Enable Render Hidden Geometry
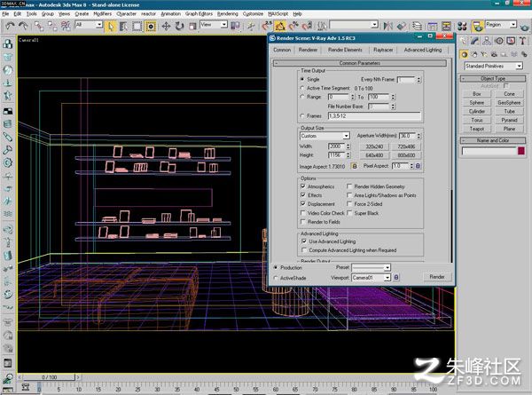This screenshot has width=532, height=395. [x=349, y=186]
